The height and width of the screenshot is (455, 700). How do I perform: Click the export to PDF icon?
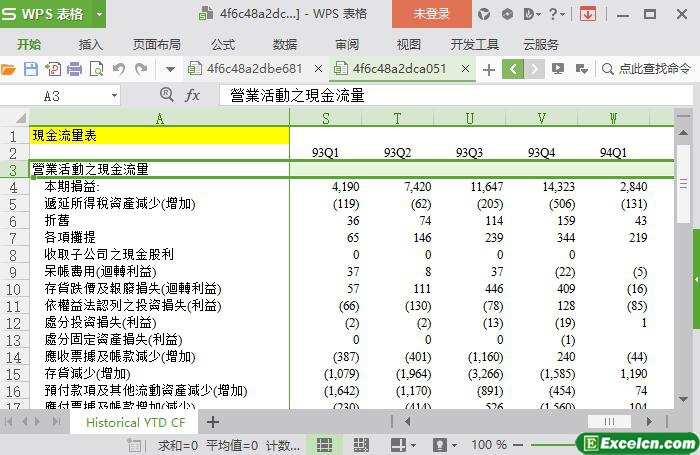click(53, 69)
